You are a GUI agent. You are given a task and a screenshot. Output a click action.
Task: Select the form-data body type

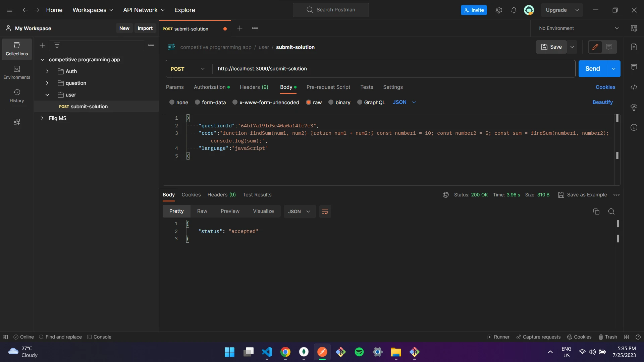tap(198, 102)
